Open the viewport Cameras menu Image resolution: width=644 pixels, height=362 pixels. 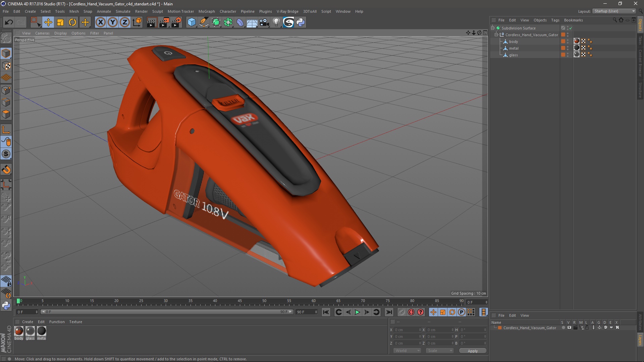(42, 33)
